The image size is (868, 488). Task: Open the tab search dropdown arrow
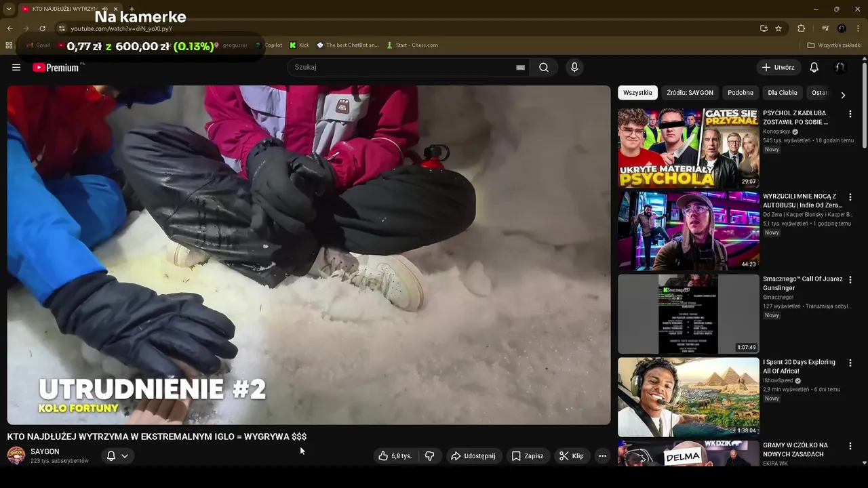9,9
